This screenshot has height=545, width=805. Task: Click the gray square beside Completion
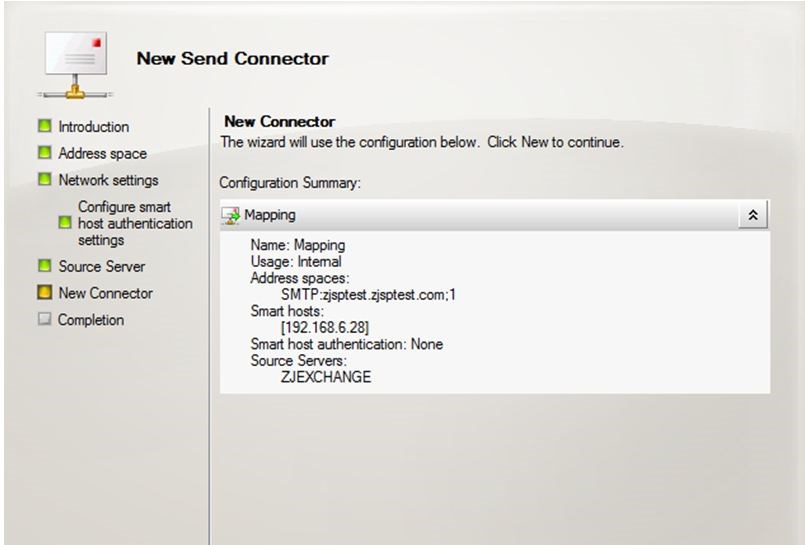pyautogui.click(x=44, y=320)
